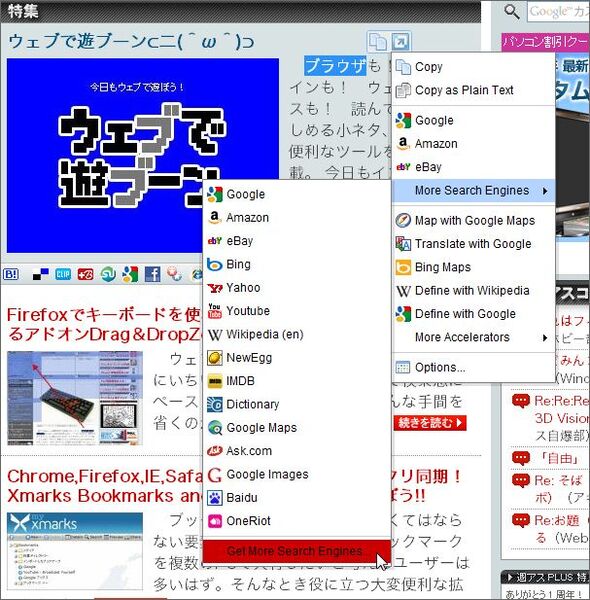Click the NewEgg egg icon
This screenshot has height=600, width=590.
(215, 358)
